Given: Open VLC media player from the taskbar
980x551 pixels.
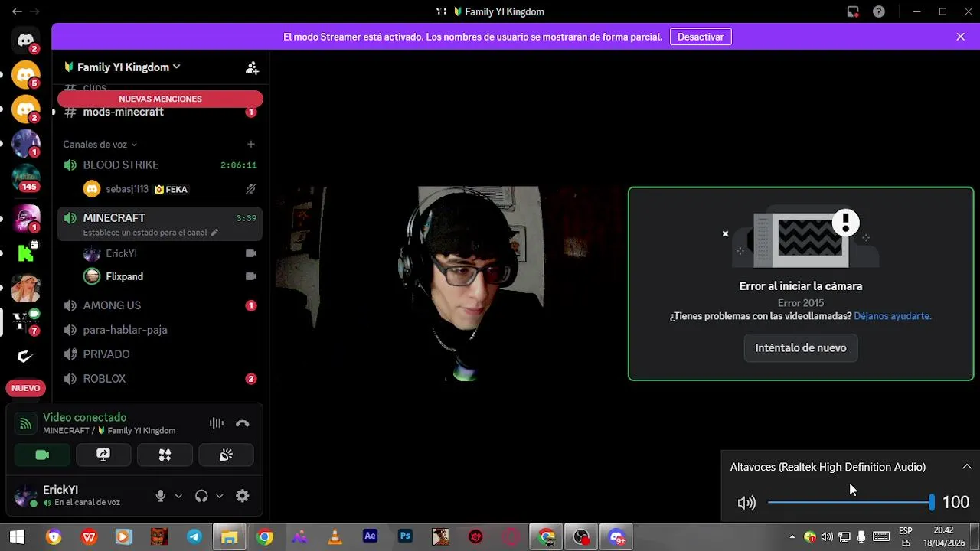Looking at the screenshot, I should click(x=335, y=537).
